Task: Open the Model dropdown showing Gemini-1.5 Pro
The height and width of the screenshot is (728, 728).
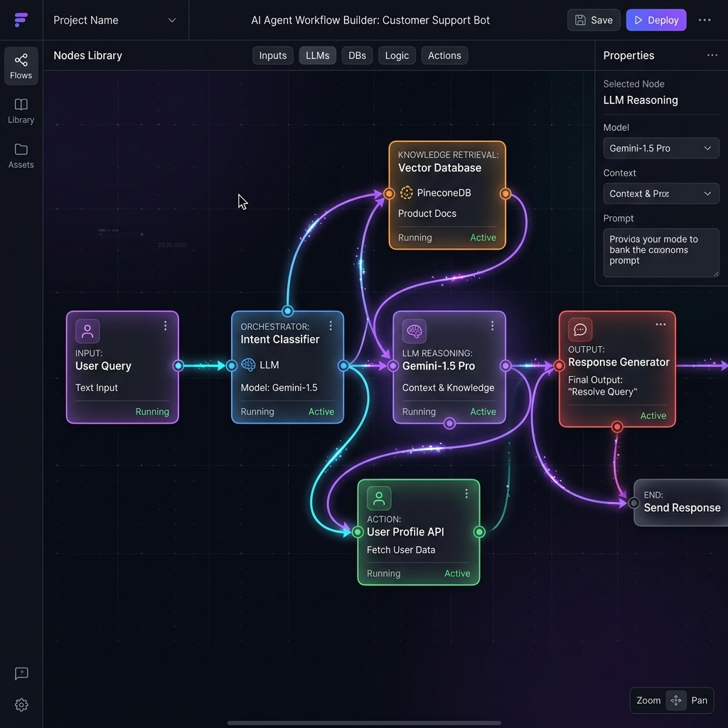Action: click(x=660, y=148)
